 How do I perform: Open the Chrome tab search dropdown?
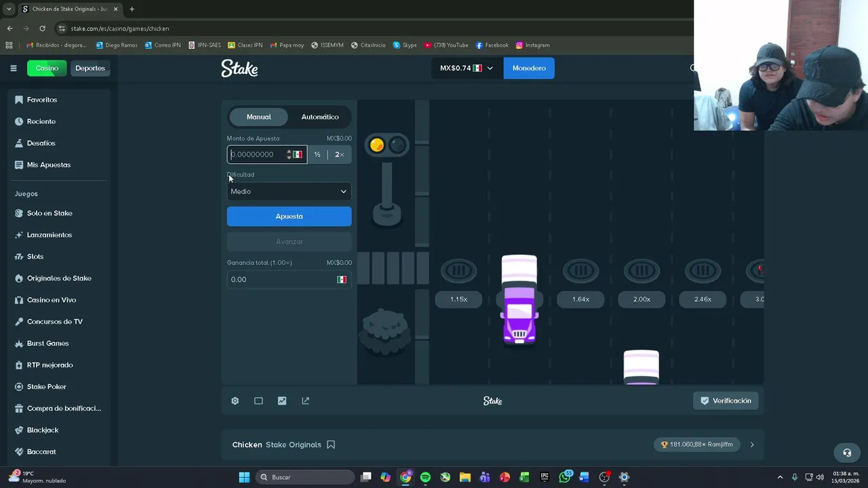pyautogui.click(x=9, y=9)
